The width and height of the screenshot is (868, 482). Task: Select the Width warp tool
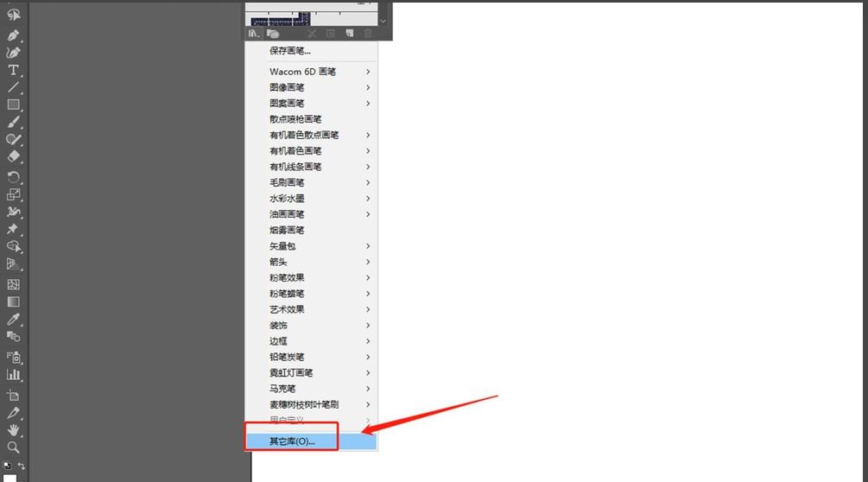(x=13, y=212)
